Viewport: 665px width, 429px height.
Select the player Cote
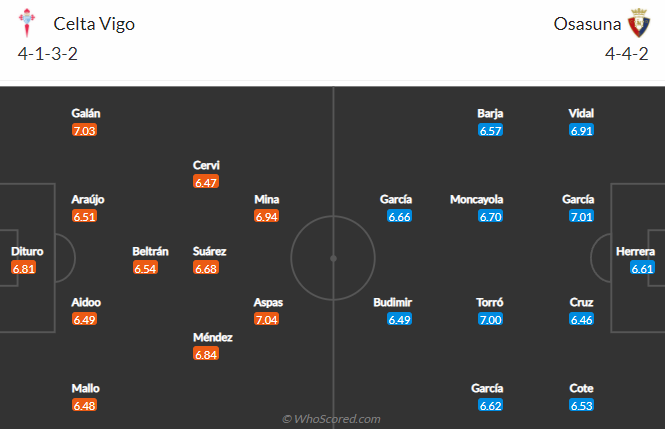pos(581,388)
